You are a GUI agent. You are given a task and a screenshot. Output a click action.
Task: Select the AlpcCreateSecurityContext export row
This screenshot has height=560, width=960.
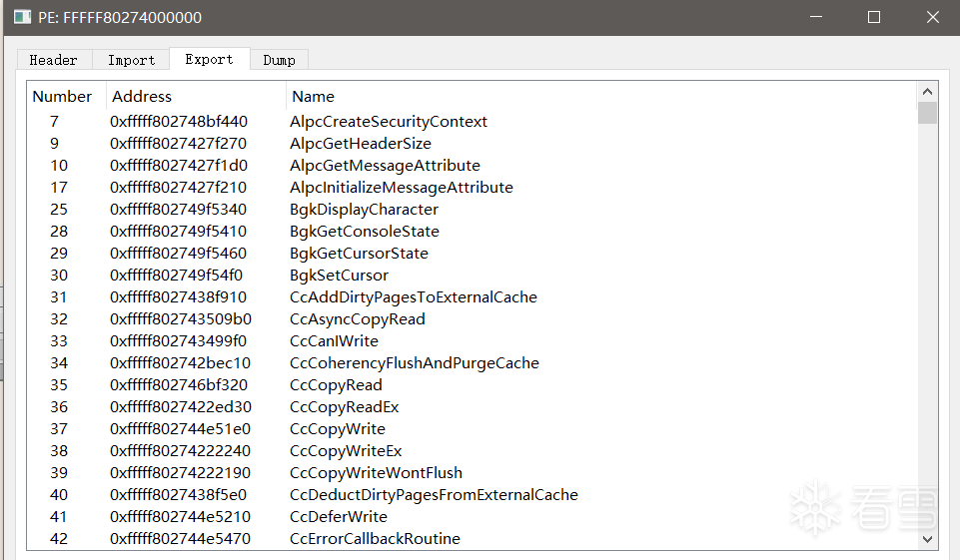[389, 122]
